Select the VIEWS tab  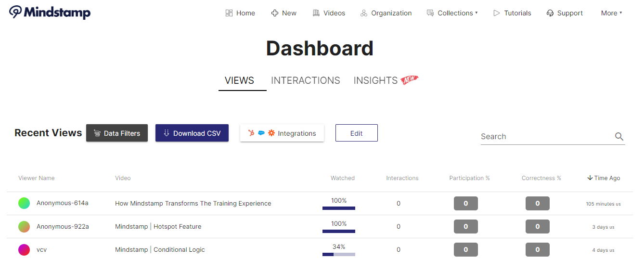pos(239,80)
